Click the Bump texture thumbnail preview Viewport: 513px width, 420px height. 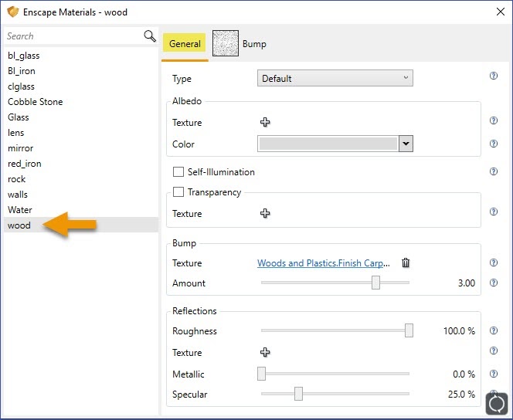click(x=226, y=43)
